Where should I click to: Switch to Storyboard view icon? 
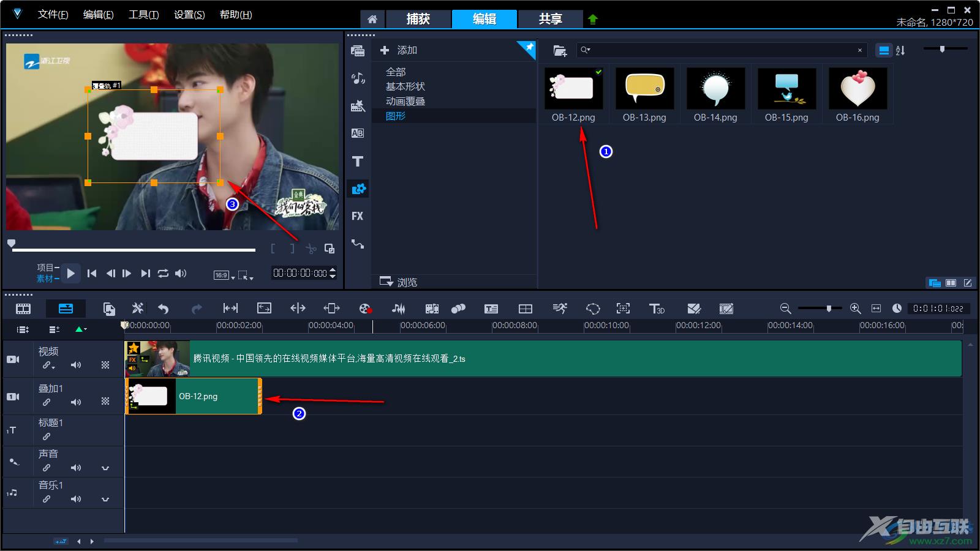[23, 309]
